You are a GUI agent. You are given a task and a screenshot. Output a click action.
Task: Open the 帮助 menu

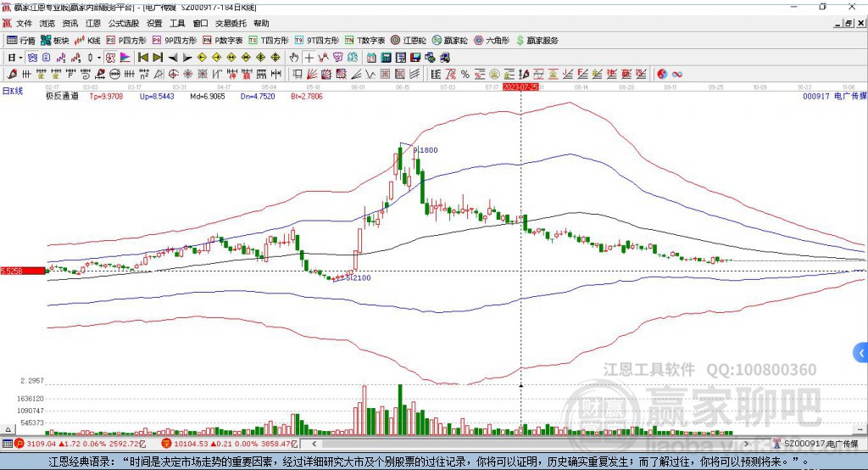tap(261, 23)
